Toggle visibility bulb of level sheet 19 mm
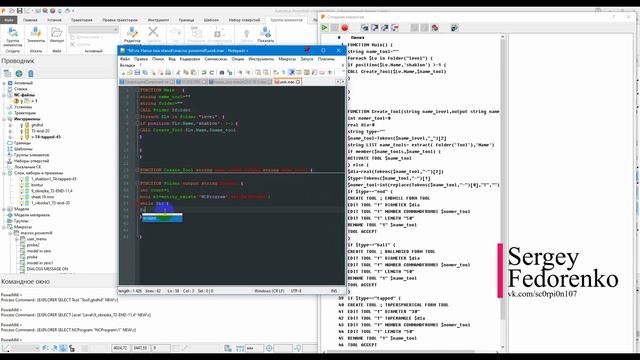640x360 pixels. click(x=22, y=197)
